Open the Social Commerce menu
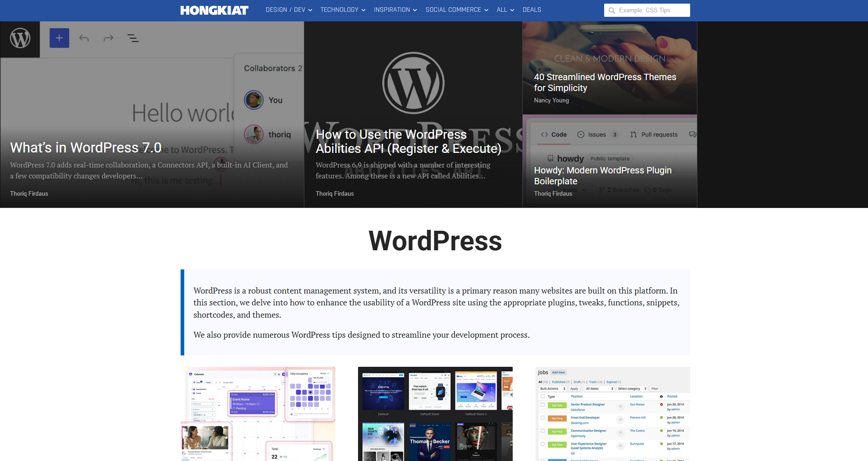The width and height of the screenshot is (868, 461). coord(453,10)
